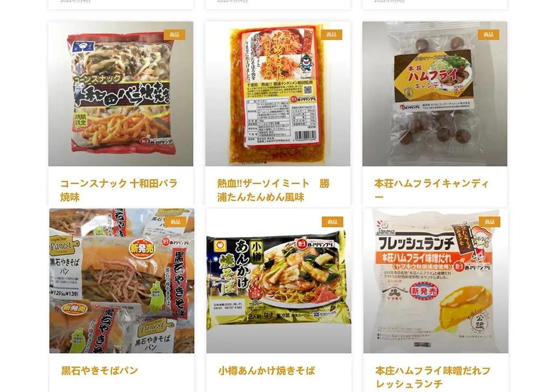Image resolution: width=539 pixels, height=392 pixels.
Task: Click 商品 tag on フレッシュランチ card
Action: coord(489,222)
